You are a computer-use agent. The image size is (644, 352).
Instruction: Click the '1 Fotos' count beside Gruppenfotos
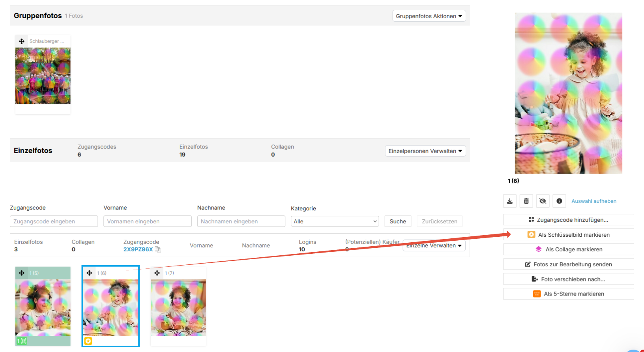click(x=74, y=16)
